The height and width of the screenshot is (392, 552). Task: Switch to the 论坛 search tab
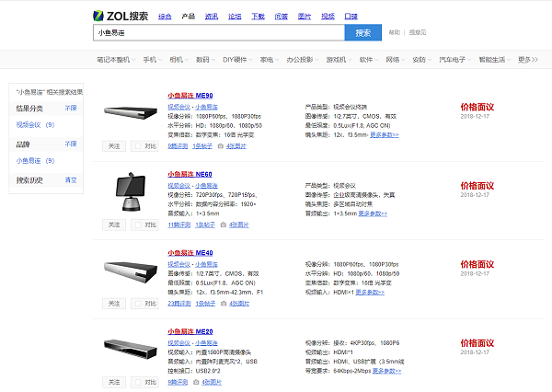235,17
